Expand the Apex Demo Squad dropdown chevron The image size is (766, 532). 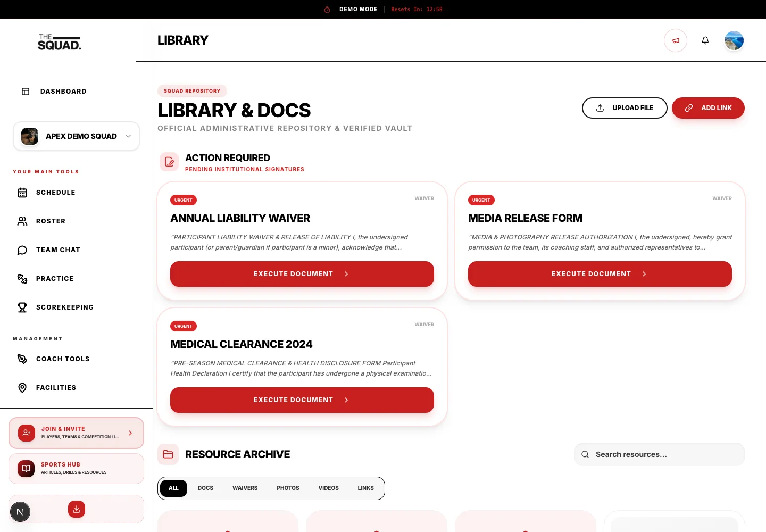[128, 136]
